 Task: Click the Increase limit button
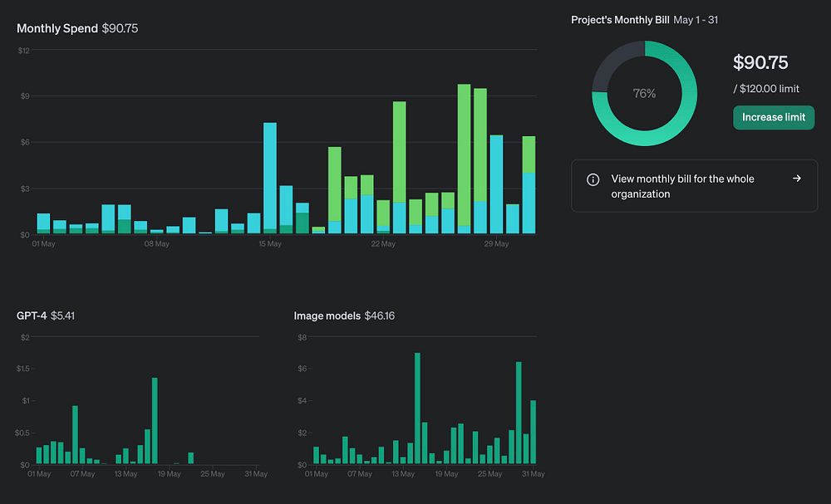coord(773,117)
